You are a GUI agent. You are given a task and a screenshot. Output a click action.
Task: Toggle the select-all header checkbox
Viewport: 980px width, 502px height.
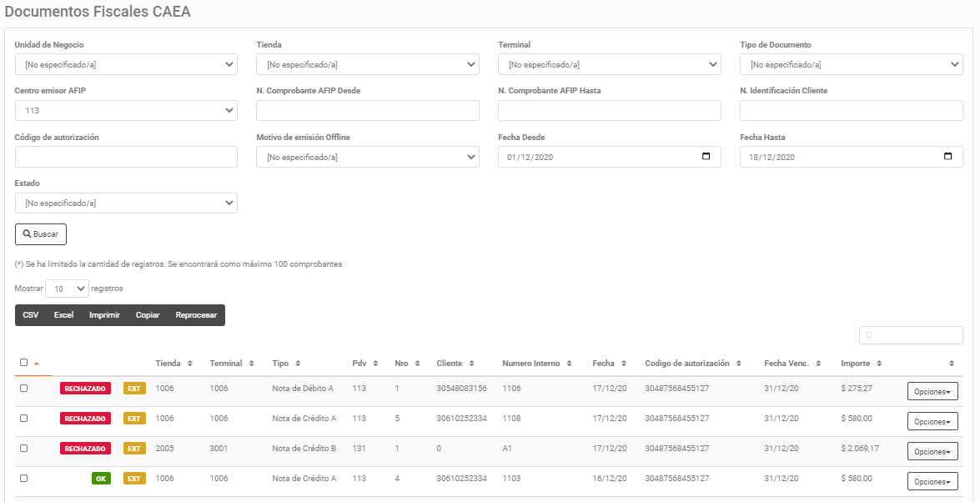coord(23,363)
